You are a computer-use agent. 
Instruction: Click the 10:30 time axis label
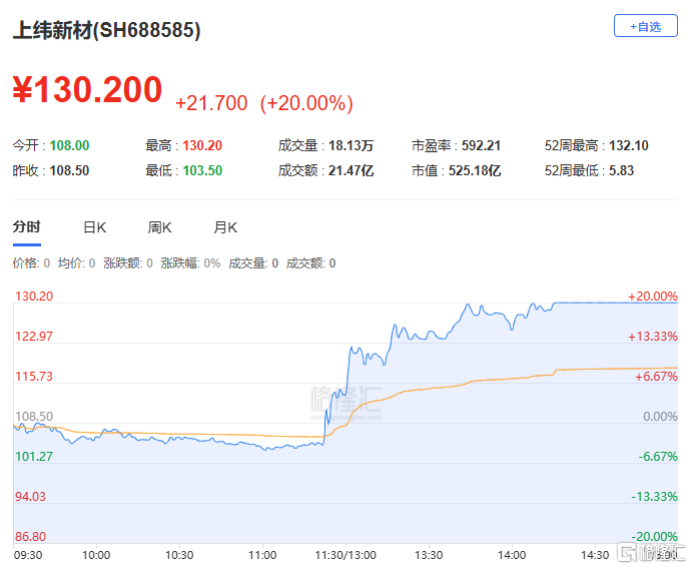(179, 553)
